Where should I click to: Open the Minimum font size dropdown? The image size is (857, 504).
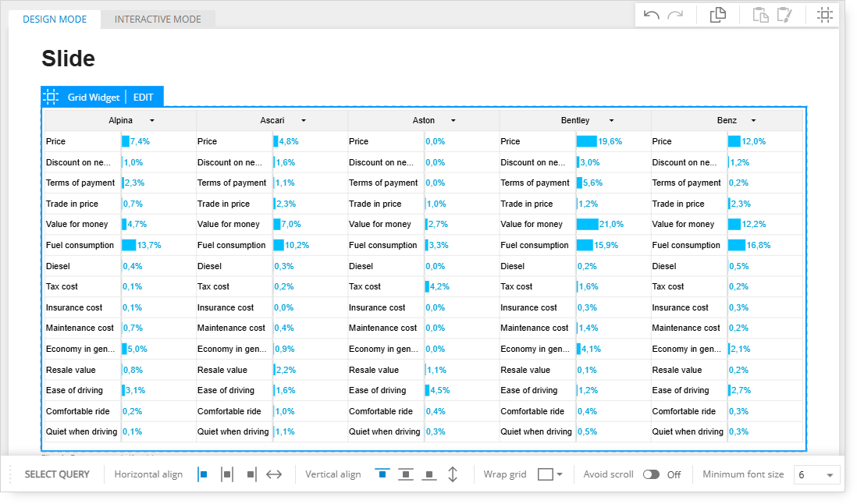coord(816,474)
